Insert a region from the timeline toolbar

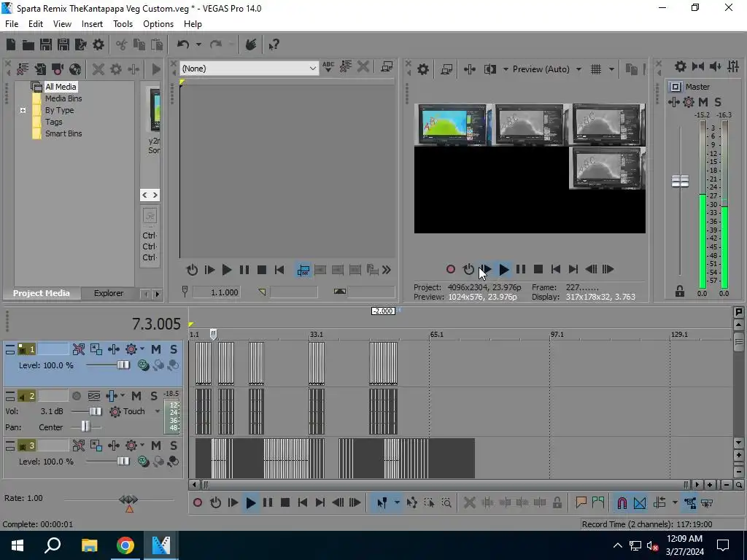point(598,502)
